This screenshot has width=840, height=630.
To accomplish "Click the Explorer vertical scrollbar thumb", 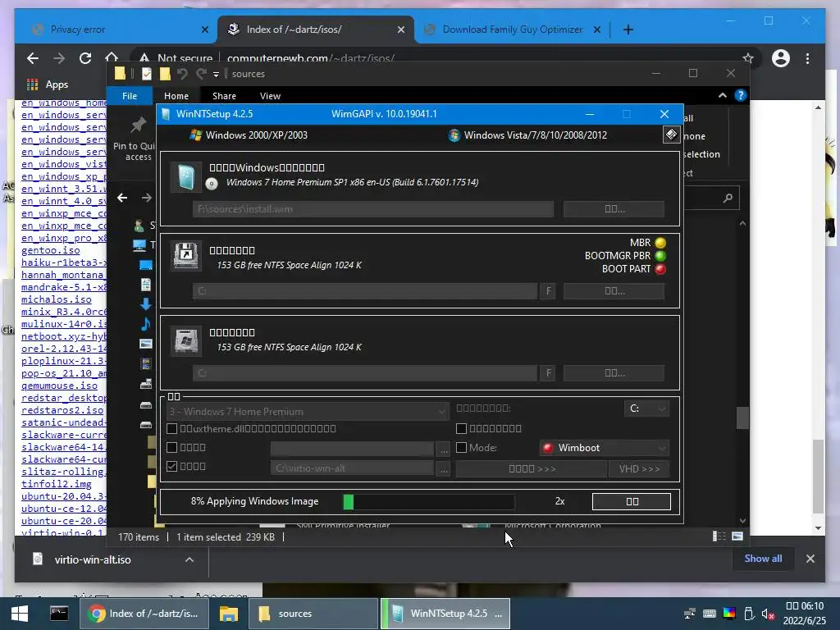I will click(x=742, y=418).
